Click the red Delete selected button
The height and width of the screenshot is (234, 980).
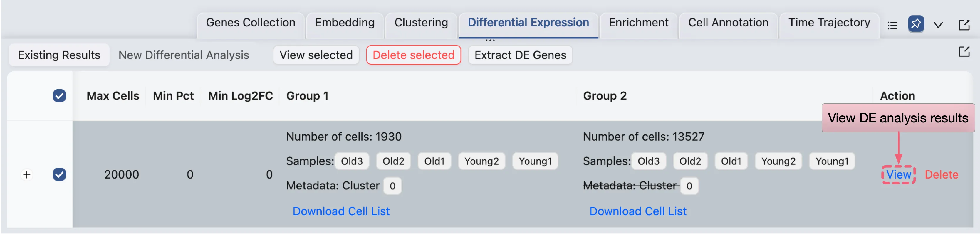(x=414, y=55)
